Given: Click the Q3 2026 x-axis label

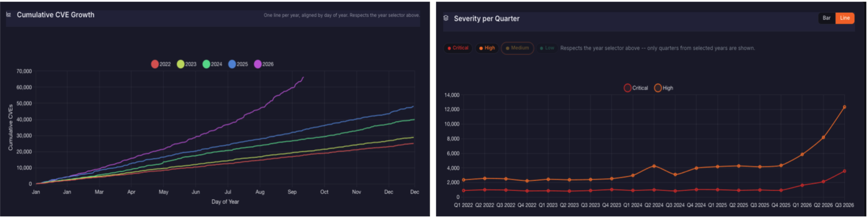Looking at the screenshot, I should (844, 205).
